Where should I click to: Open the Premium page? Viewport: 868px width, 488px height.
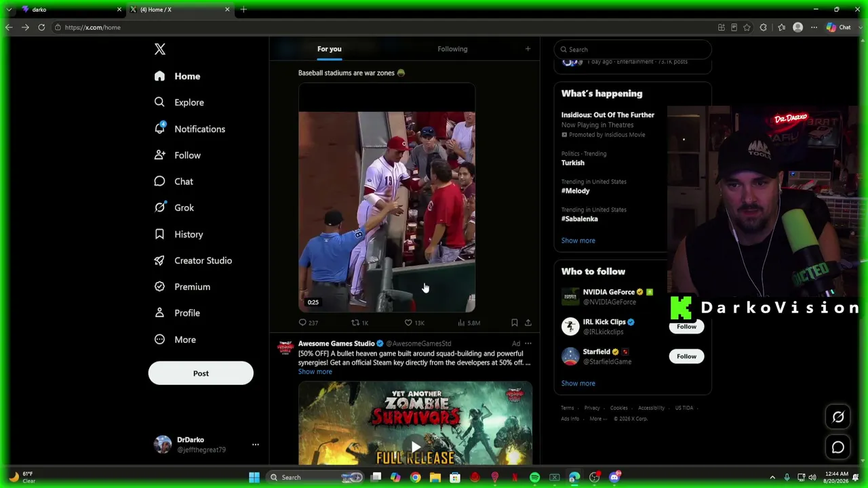182,287
